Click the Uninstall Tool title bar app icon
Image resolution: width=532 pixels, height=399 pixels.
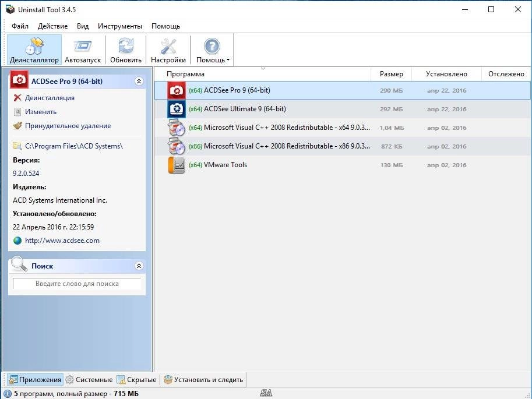coord(10,9)
